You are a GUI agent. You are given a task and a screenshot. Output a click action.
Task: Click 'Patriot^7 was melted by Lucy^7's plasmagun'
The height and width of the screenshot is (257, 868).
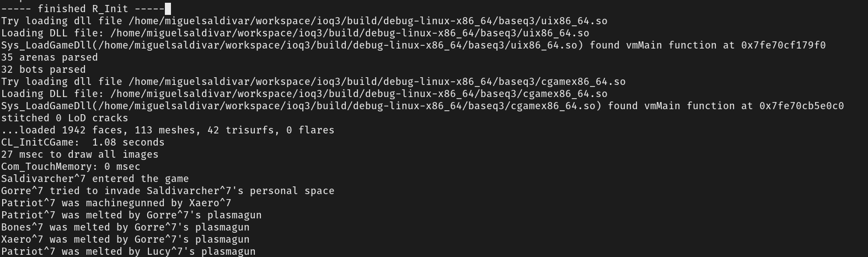[x=128, y=251]
